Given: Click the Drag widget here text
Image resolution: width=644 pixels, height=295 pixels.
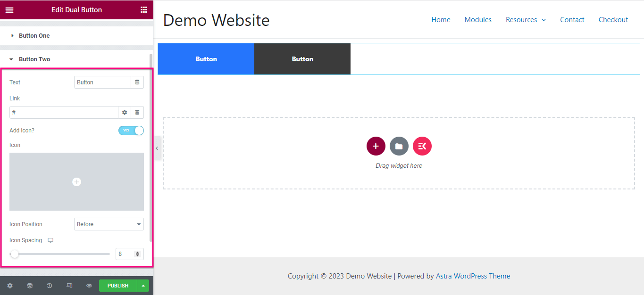Looking at the screenshot, I should click(x=399, y=166).
